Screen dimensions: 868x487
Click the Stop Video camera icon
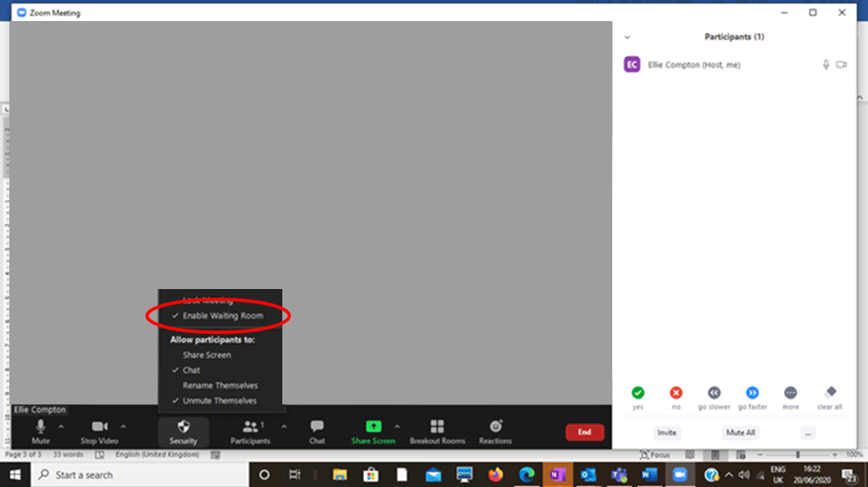pos(100,426)
